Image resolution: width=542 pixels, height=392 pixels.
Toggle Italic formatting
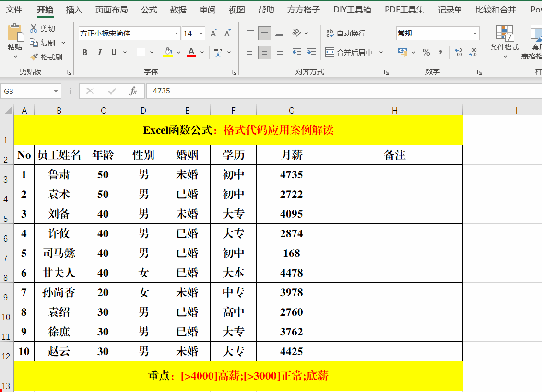[100, 52]
